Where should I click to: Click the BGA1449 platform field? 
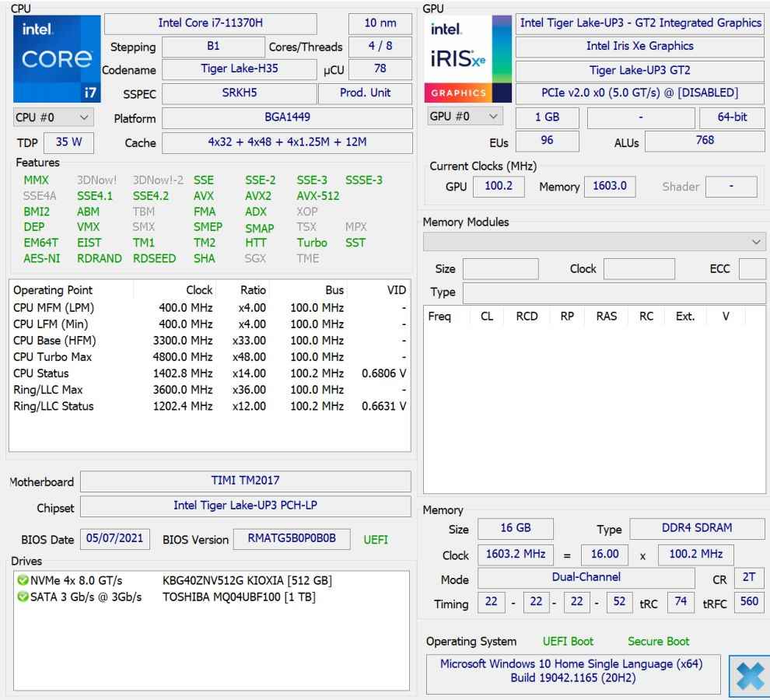point(287,117)
